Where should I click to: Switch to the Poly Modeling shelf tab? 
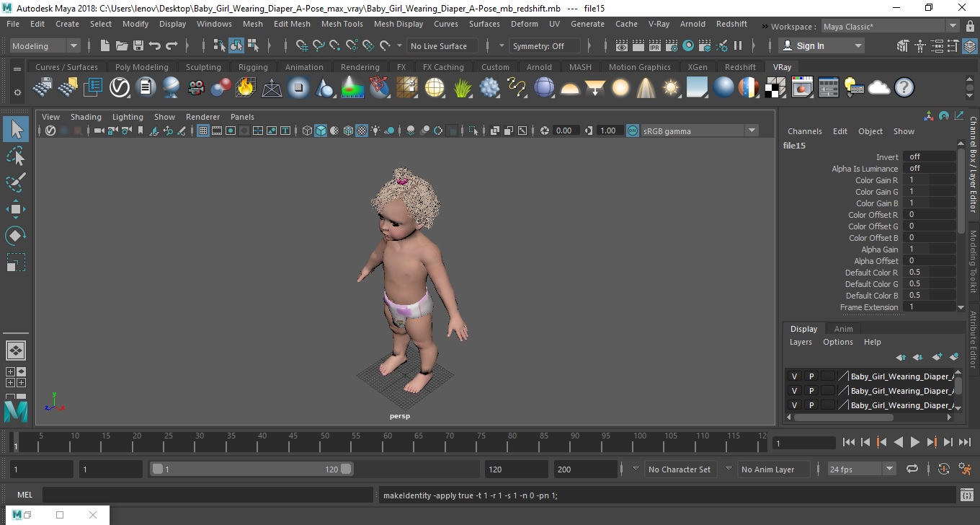141,67
